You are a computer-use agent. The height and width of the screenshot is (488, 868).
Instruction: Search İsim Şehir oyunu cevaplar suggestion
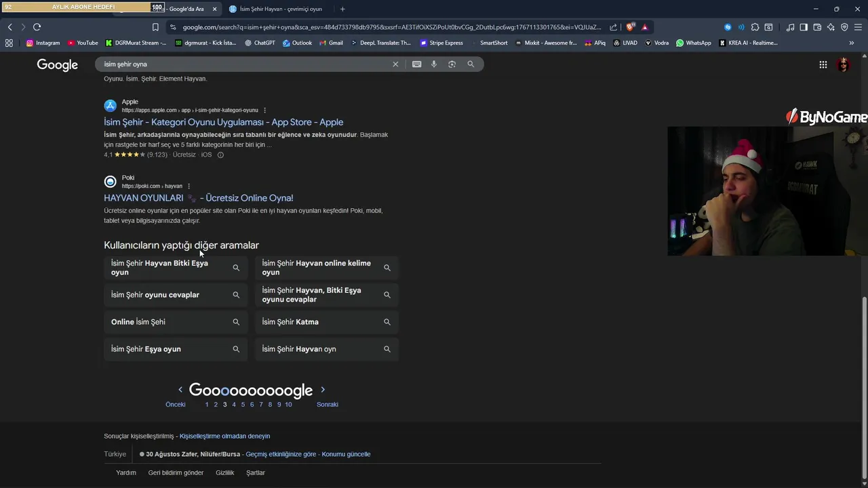[176, 295]
